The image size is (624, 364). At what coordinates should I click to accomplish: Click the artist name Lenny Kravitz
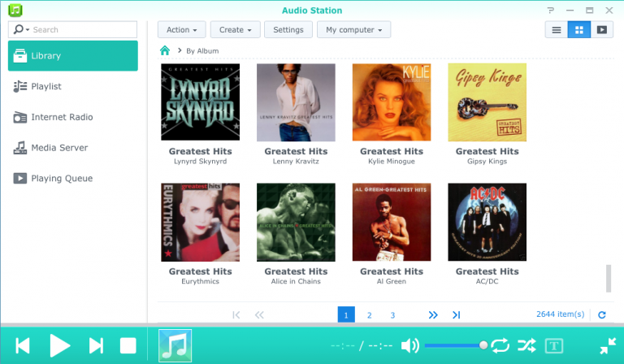click(296, 162)
